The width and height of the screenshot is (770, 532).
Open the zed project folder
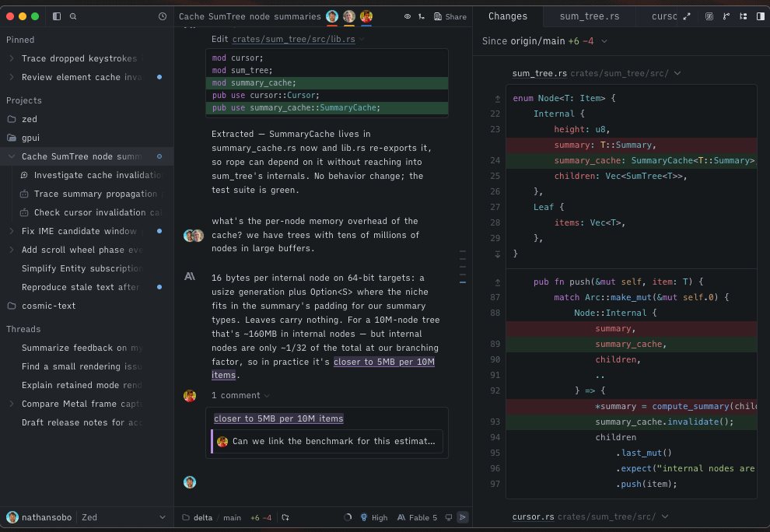86,119
